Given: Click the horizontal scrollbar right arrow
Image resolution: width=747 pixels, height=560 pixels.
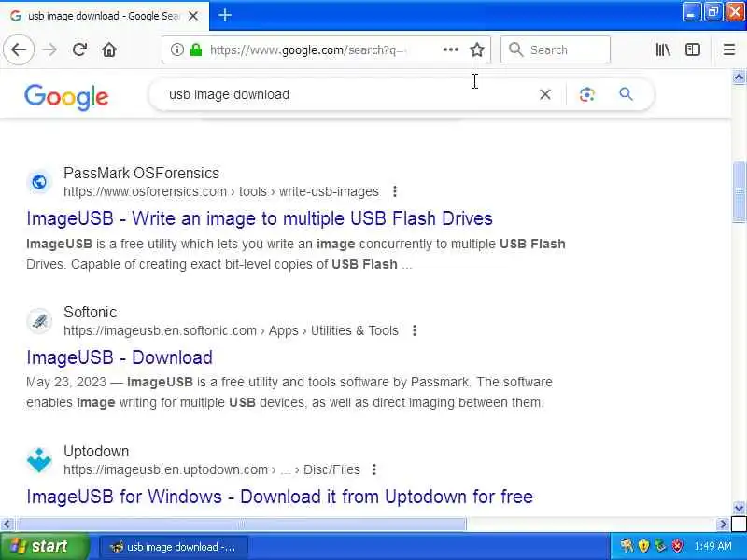Looking at the screenshot, I should pyautogui.click(x=723, y=525).
